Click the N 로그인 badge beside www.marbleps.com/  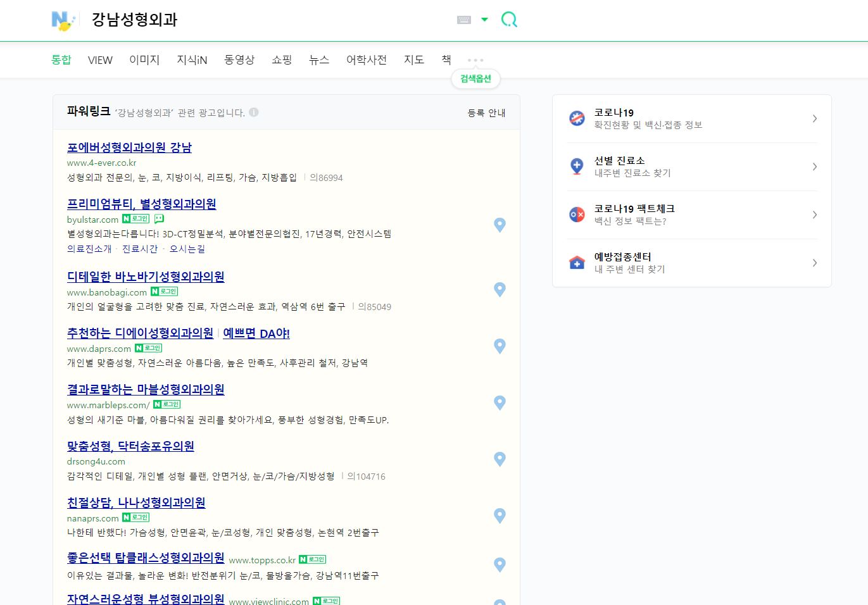[x=167, y=404]
